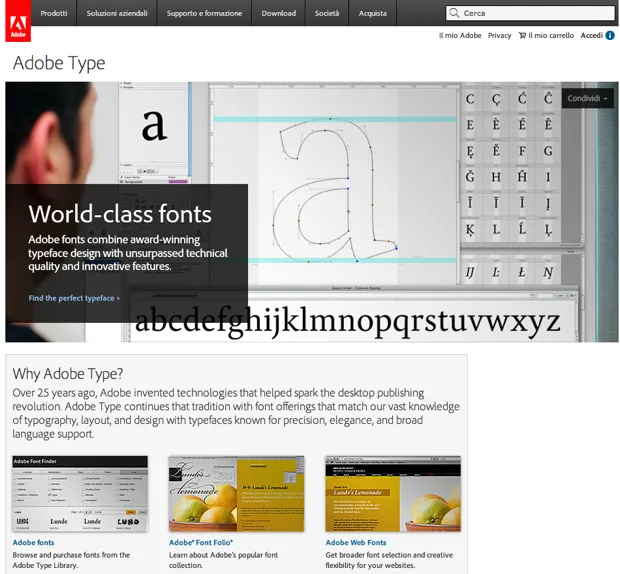Follow the Find the perfect typeface link
620x574 pixels.
tap(74, 298)
